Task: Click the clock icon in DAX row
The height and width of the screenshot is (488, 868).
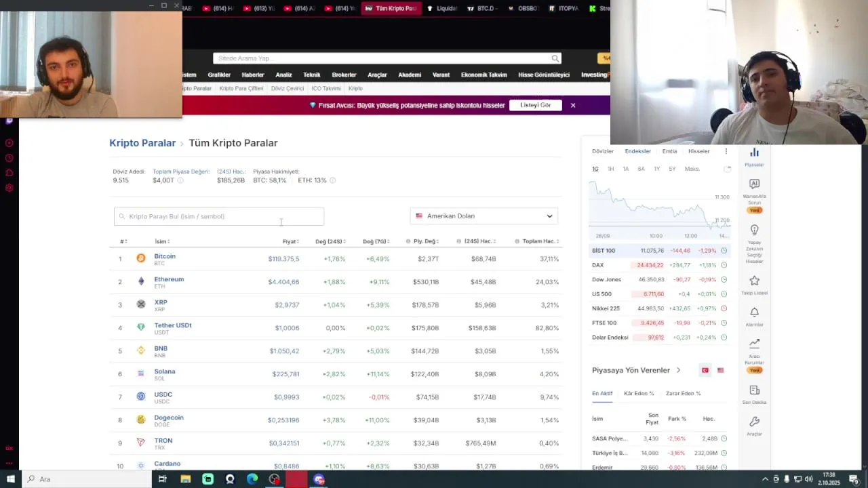Action: click(x=724, y=265)
